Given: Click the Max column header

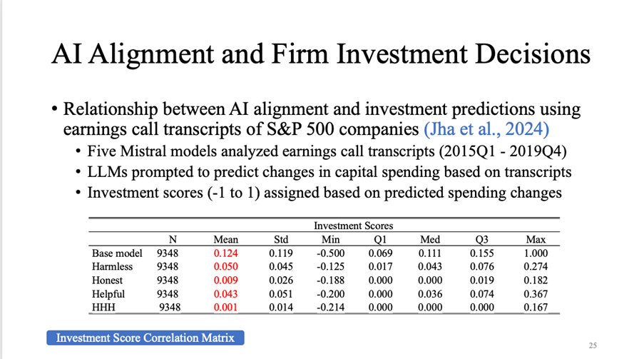Looking at the screenshot, I should (535, 240).
